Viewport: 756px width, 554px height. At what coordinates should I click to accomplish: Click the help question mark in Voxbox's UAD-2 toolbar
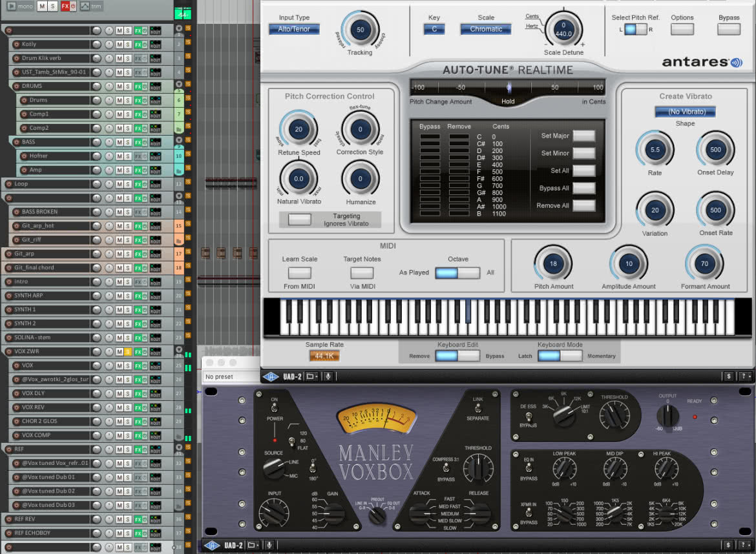pos(744,545)
